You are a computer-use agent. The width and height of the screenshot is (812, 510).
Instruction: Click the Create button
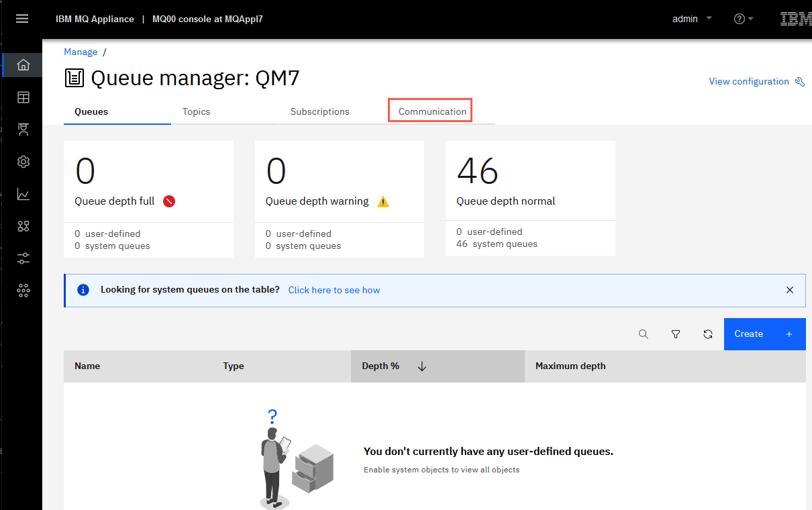pos(764,334)
